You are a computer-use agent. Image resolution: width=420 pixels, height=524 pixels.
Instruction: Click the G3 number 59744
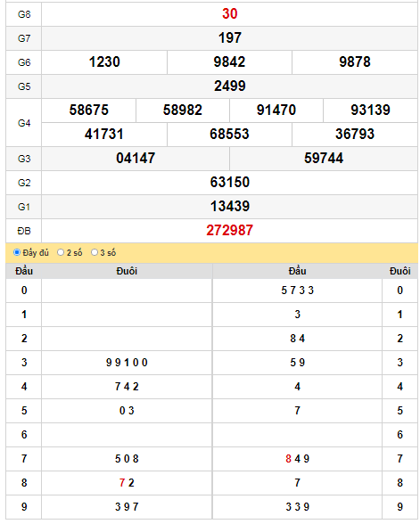click(324, 159)
